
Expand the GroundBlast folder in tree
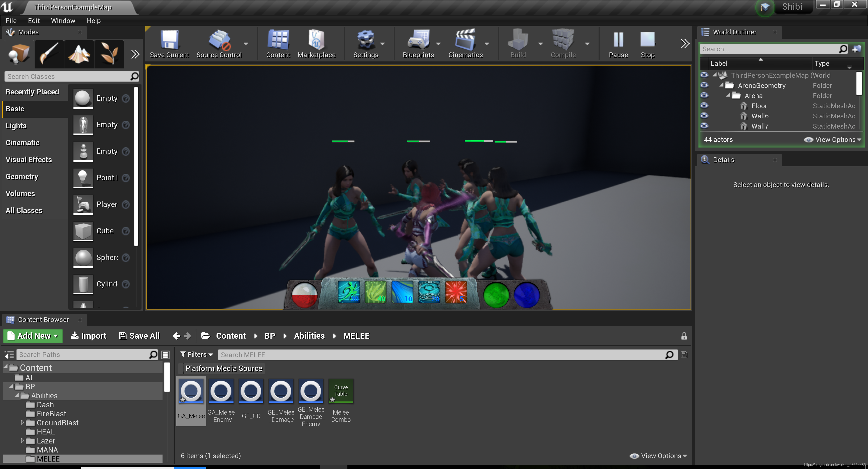[x=22, y=422]
